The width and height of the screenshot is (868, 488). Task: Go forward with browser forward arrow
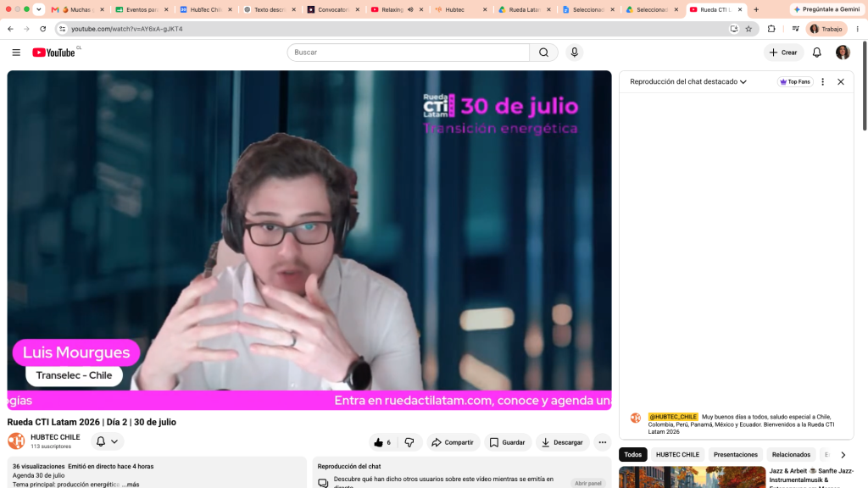[26, 29]
